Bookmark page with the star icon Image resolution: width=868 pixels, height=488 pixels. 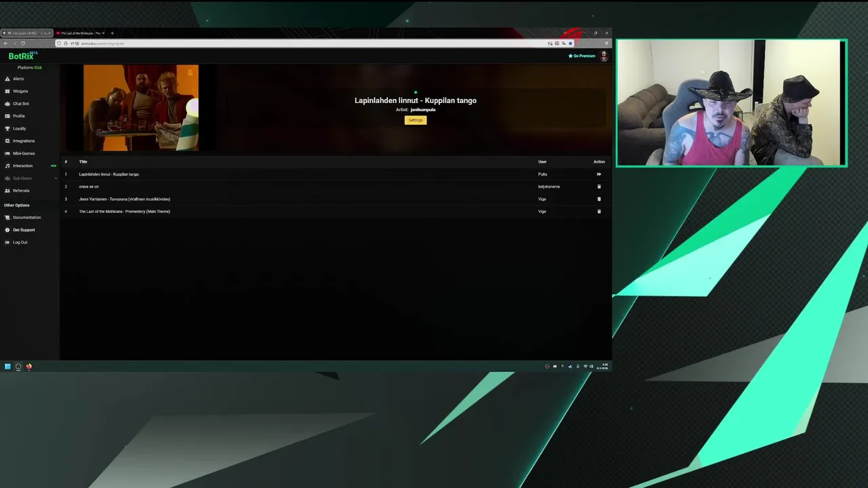tap(570, 43)
